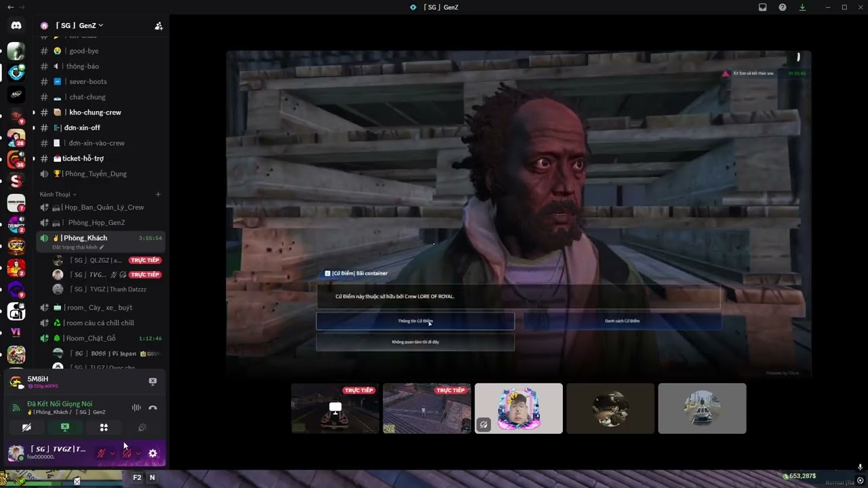Viewport: 868px width, 488px height.
Task: Collapse the Kênh Thoại category
Action: pyautogui.click(x=58, y=195)
